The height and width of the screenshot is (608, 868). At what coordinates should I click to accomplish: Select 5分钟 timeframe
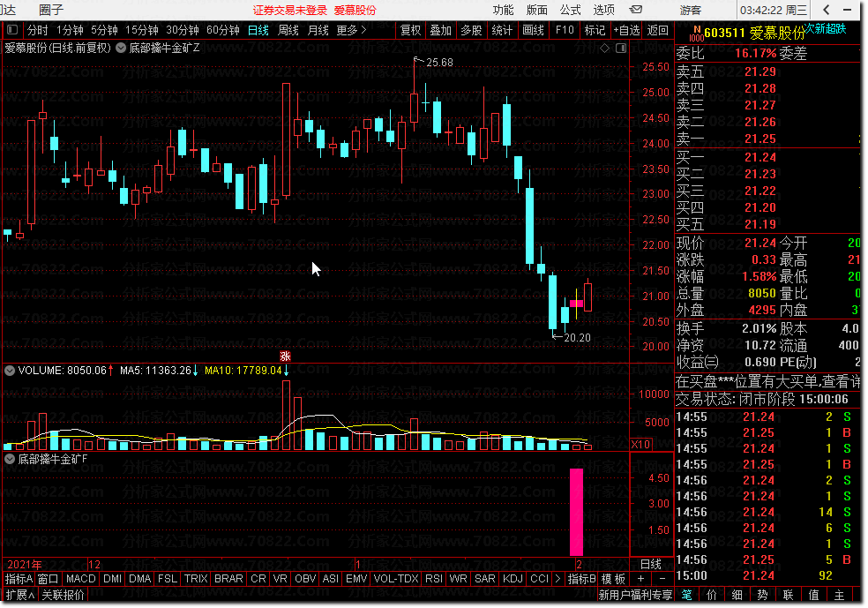(104, 30)
